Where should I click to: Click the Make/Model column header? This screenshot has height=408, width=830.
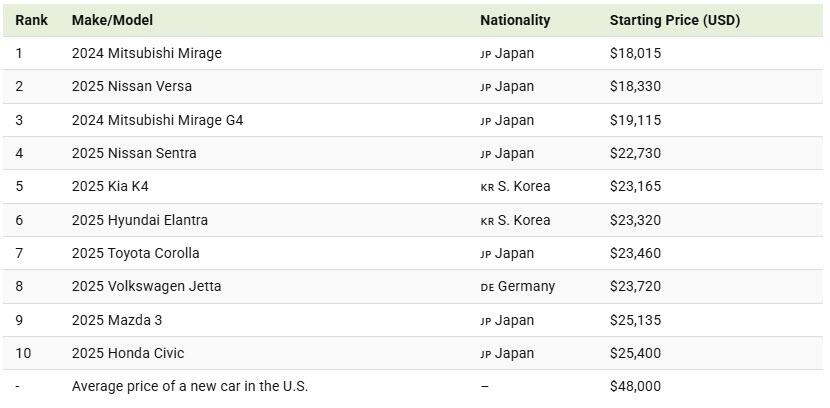click(112, 20)
